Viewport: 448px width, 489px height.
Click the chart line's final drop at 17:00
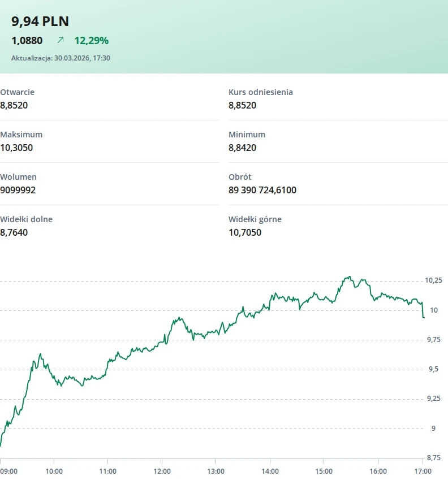pos(423,311)
